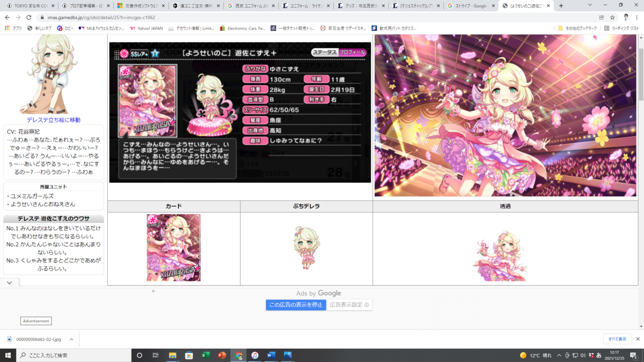Click the standing character portrait in sidebar

[x=52, y=75]
